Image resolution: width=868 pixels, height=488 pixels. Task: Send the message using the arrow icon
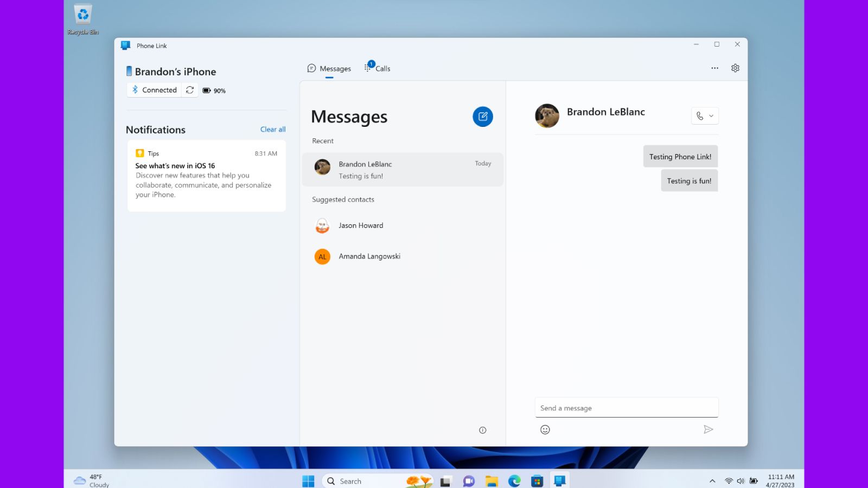pyautogui.click(x=709, y=429)
